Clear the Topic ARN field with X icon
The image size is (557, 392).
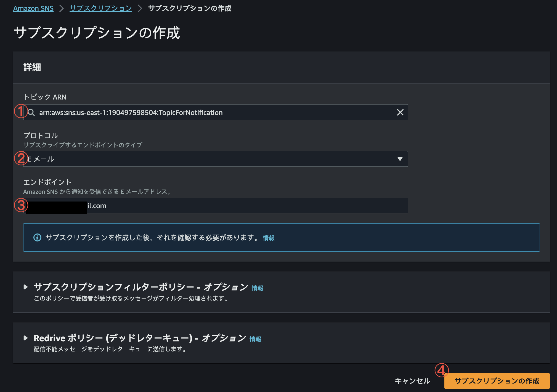[x=400, y=112]
